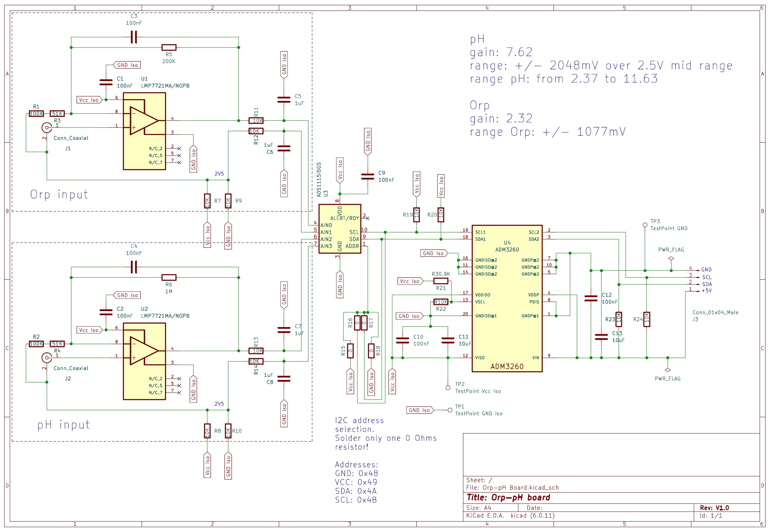Click the 'Orp input' label text
The width and height of the screenshot is (769, 532).
click(x=59, y=194)
